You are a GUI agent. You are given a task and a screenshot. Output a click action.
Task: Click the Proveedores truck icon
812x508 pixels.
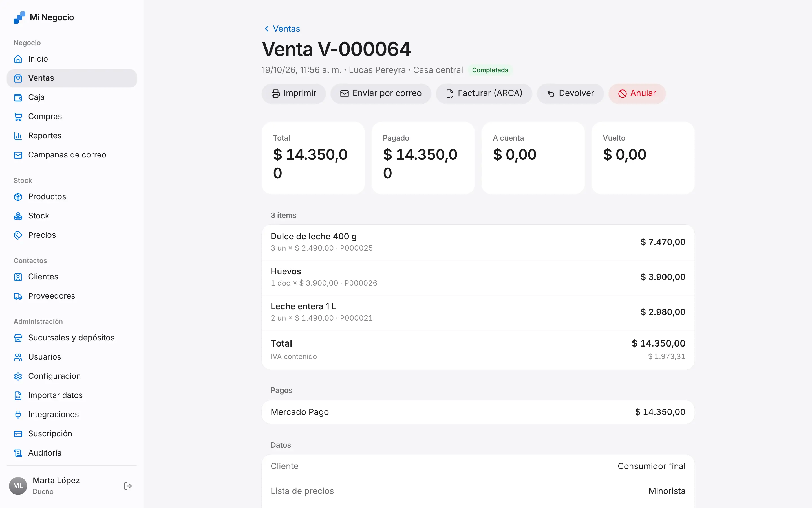point(18,296)
